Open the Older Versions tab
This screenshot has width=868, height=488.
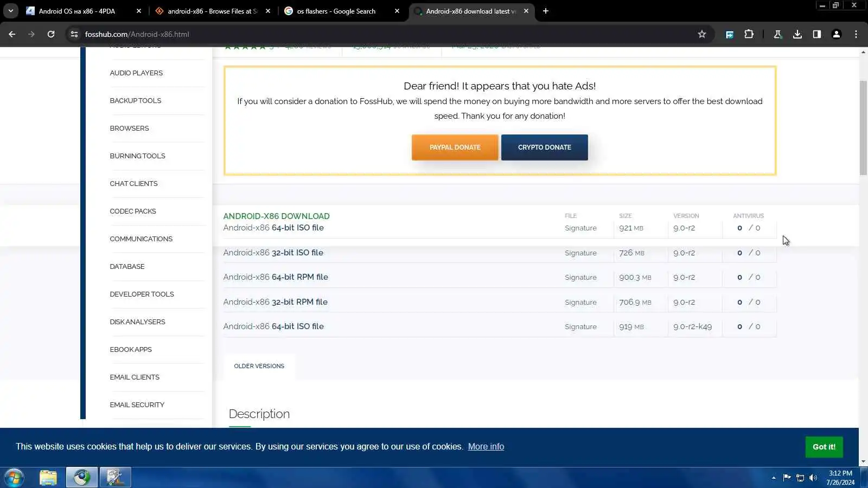259,366
